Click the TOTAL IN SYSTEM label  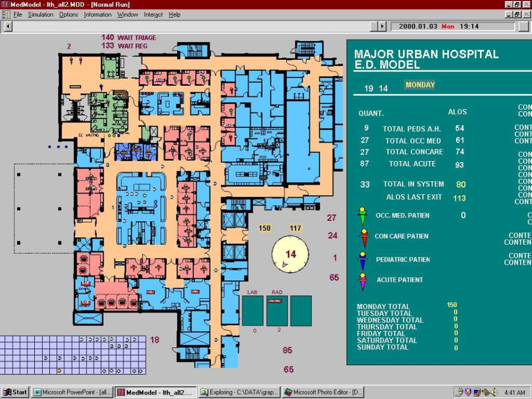[x=413, y=184]
